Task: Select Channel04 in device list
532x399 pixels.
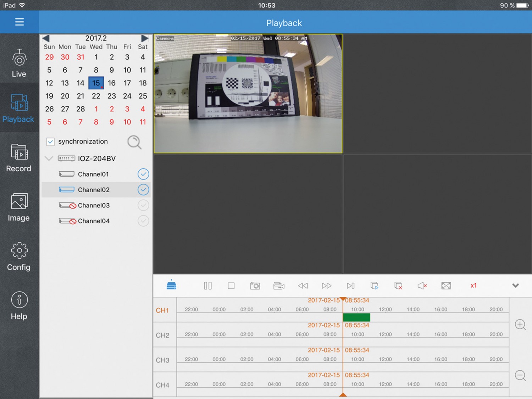Action: point(94,221)
